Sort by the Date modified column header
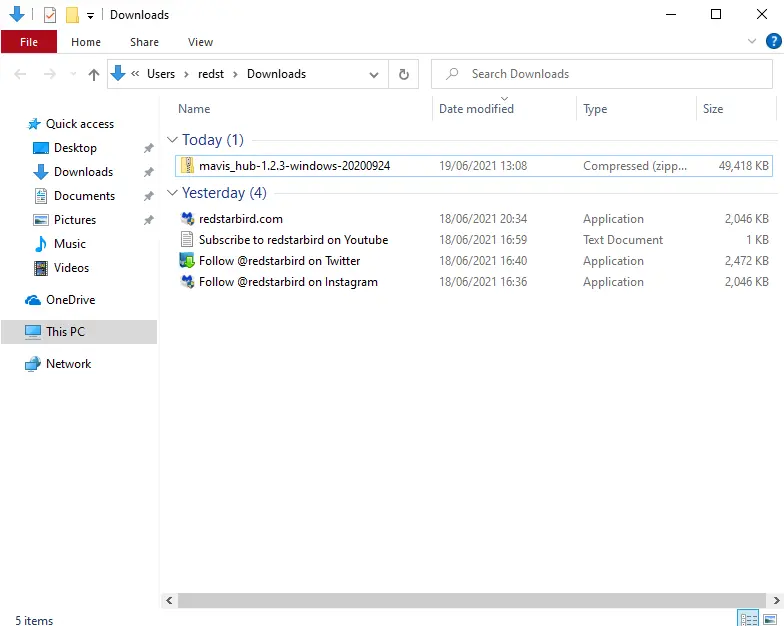This screenshot has width=784, height=626. [476, 109]
